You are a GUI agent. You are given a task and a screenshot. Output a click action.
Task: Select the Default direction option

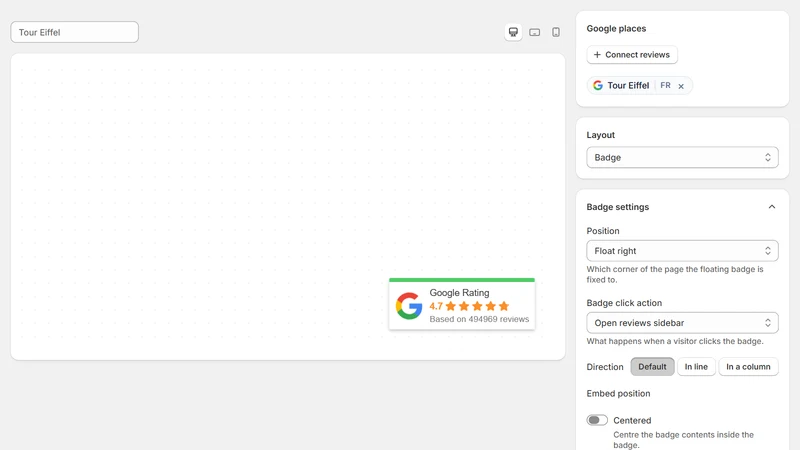(652, 366)
